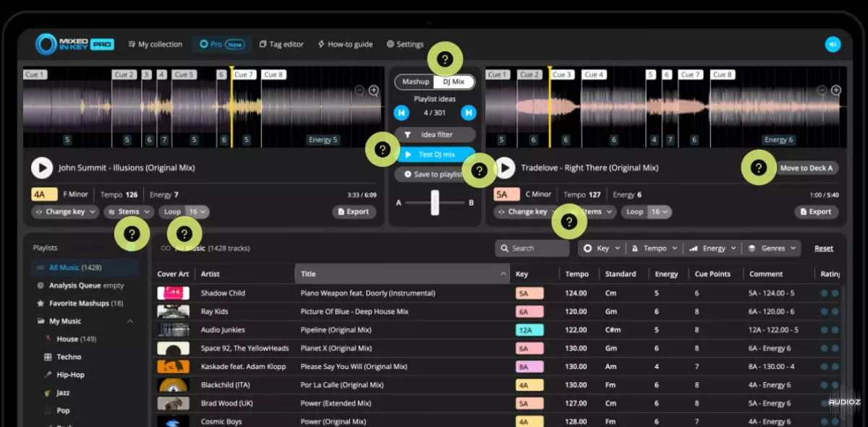Open the Tempo filter dropdown
This screenshot has width=868, height=427.
654,249
